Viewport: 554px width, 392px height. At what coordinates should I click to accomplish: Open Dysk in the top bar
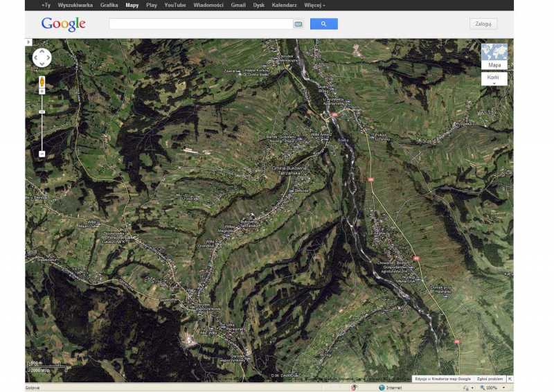258,5
